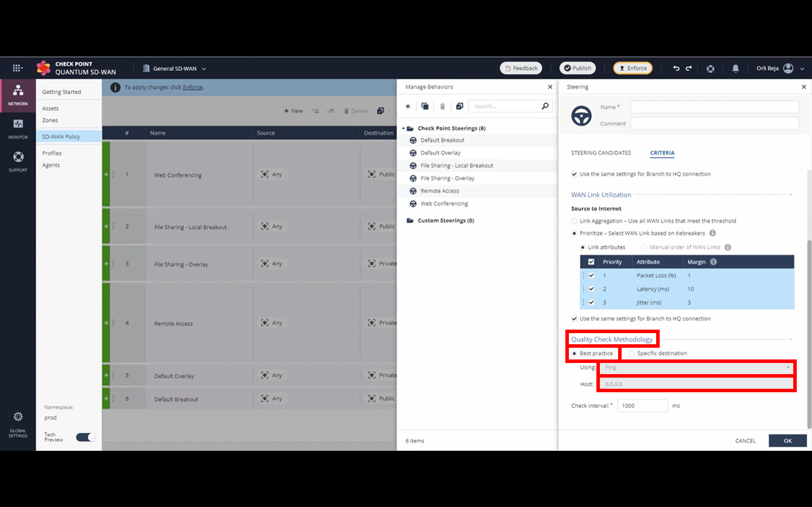Open Getting Started in side menu
This screenshot has height=507, width=812.
click(62, 92)
